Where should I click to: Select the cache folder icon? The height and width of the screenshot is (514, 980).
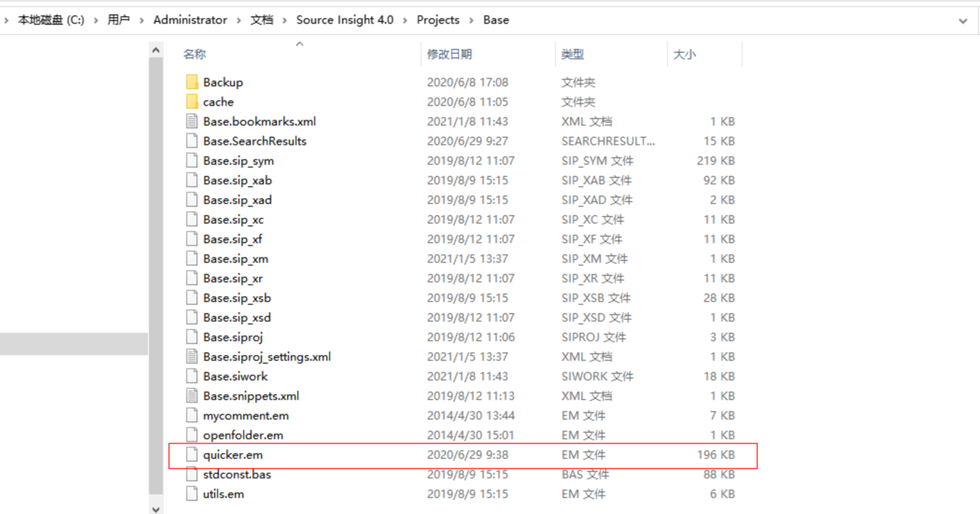pos(192,101)
